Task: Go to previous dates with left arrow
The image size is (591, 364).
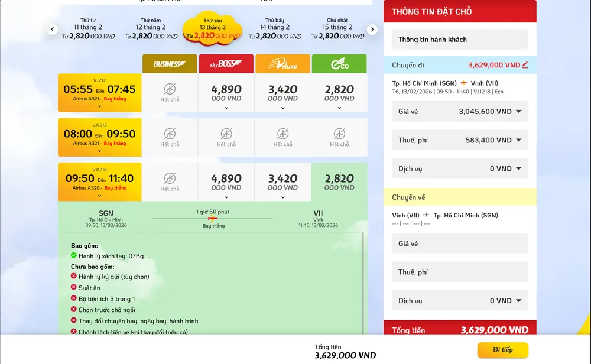Action: tap(53, 29)
